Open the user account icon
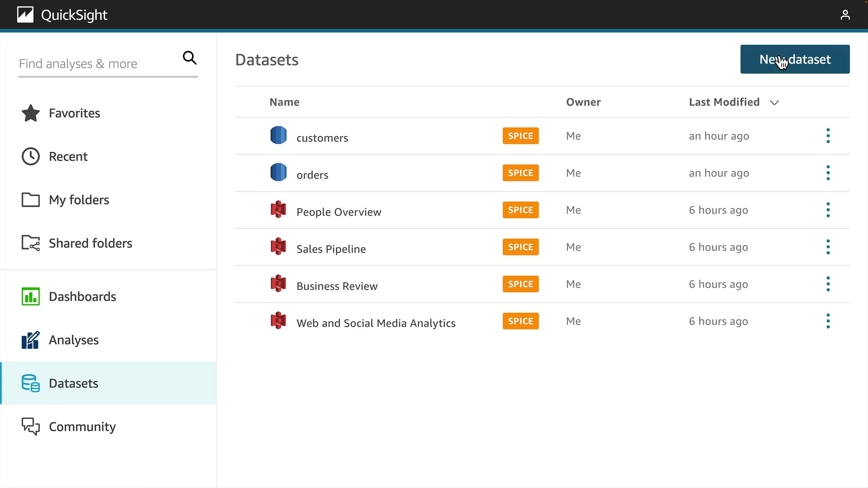 pos(845,15)
